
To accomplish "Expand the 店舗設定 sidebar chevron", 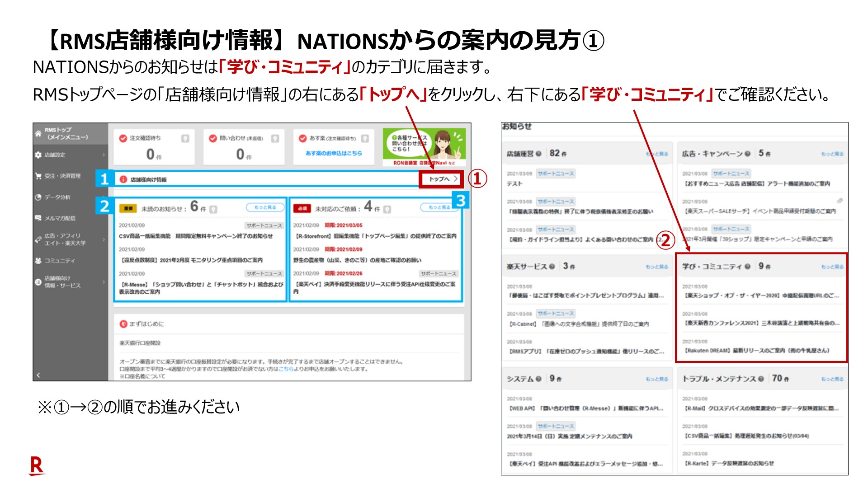I will tap(104, 155).
